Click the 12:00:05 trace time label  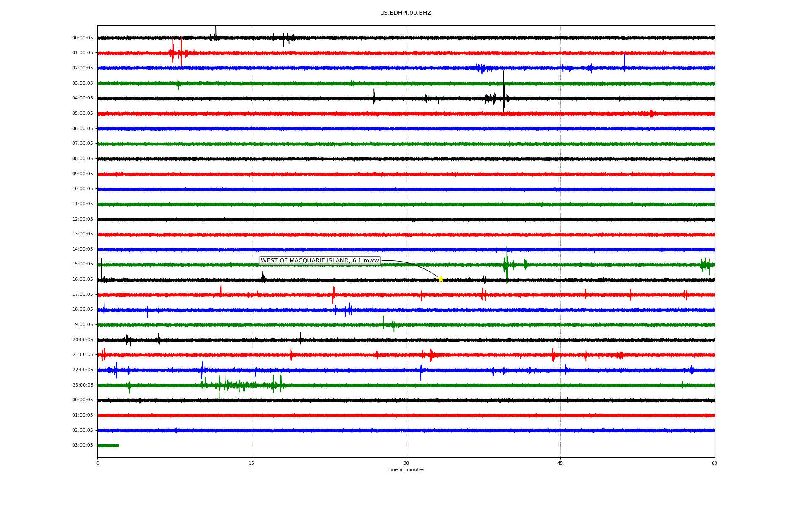(82, 219)
